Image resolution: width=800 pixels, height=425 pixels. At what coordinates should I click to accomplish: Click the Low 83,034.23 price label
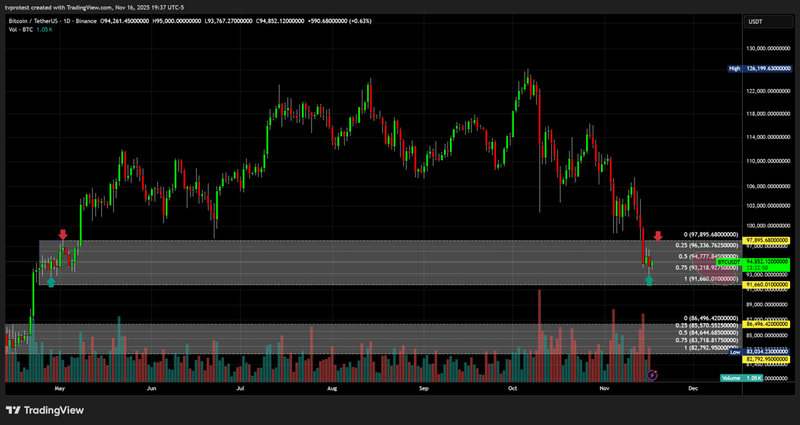(765, 352)
